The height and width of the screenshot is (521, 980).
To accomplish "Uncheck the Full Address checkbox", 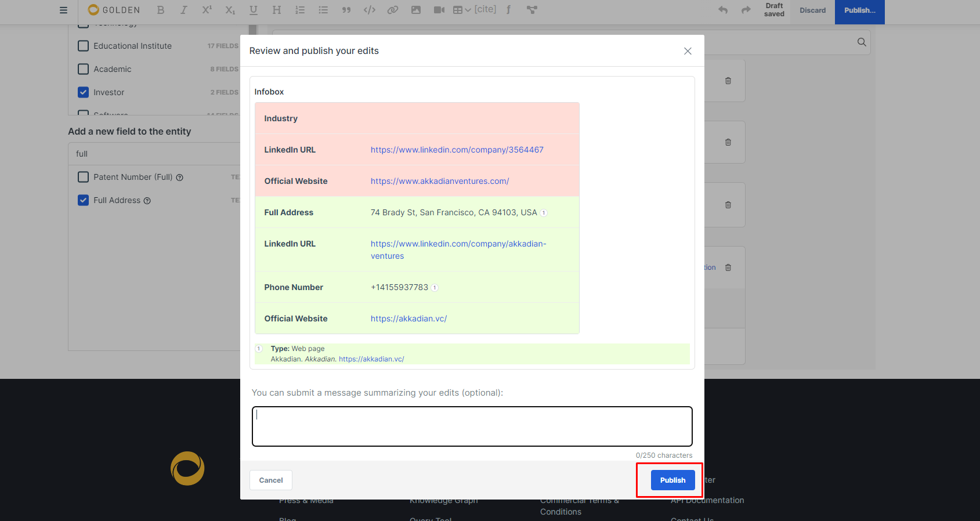I will coord(84,200).
